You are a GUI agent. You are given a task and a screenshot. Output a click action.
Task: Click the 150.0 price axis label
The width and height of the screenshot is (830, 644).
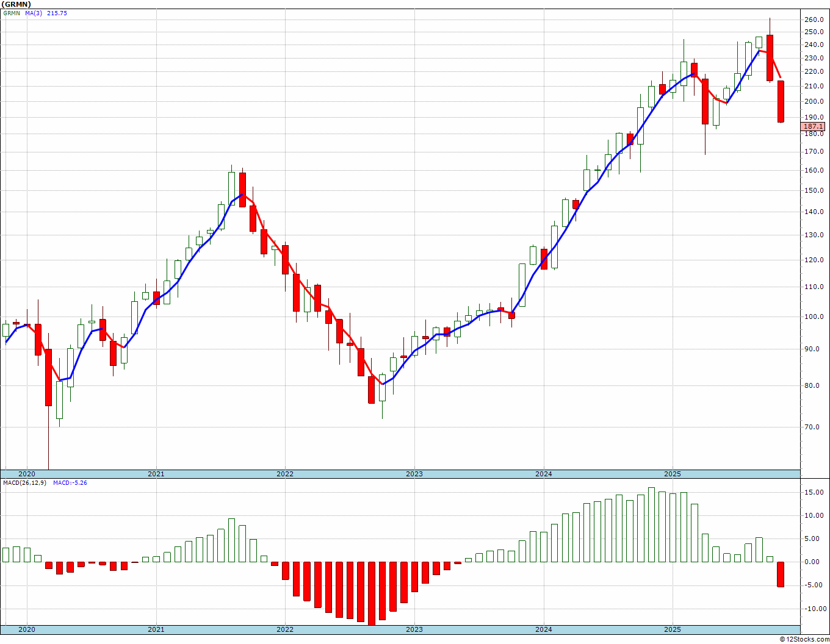[814, 190]
